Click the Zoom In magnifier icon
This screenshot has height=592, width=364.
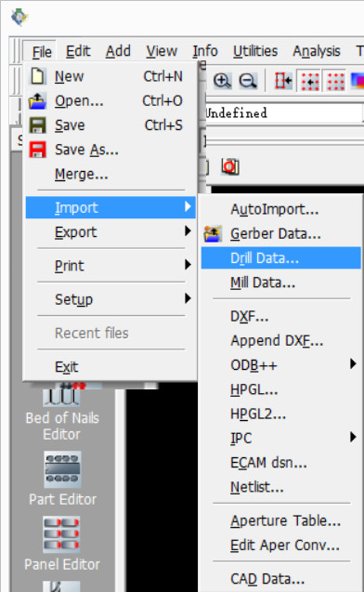pos(222,81)
